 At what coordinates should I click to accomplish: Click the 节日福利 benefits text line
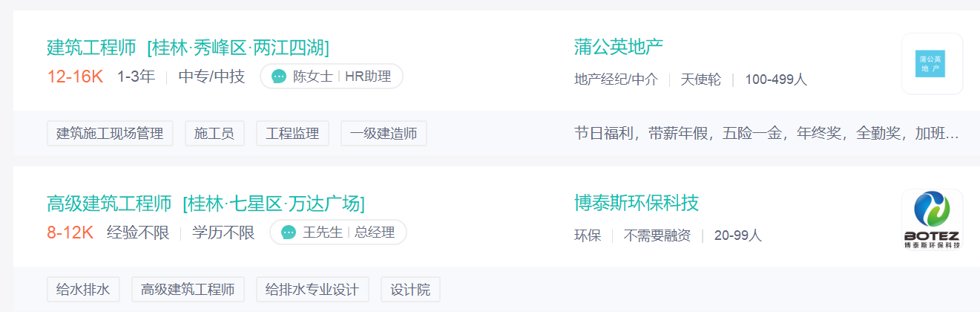click(x=766, y=134)
